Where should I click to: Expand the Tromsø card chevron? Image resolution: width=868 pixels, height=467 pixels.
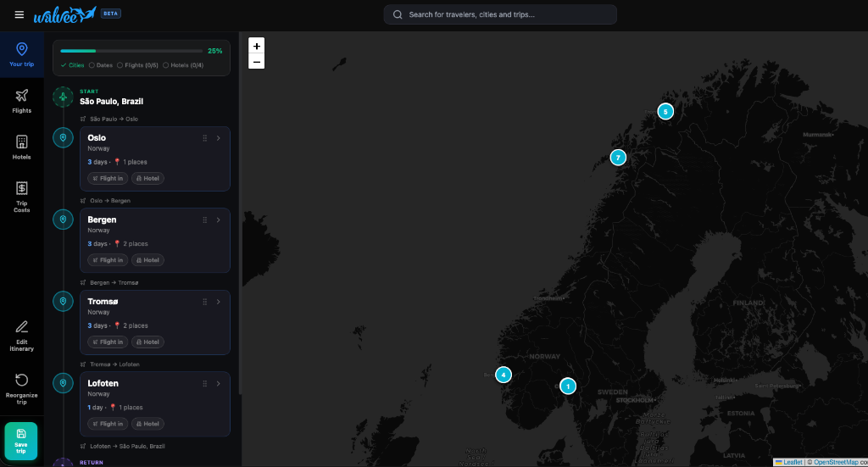pos(219,302)
